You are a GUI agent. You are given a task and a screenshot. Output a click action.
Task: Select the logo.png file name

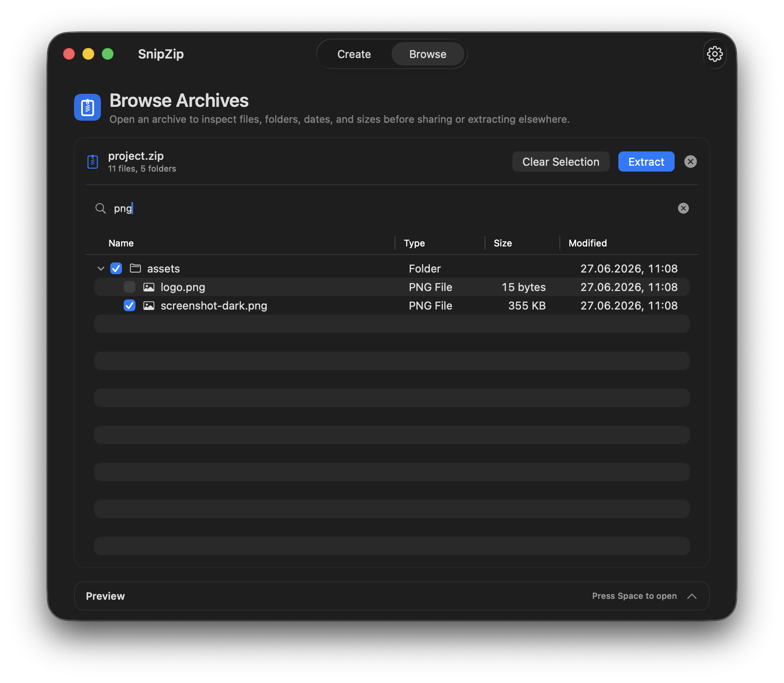(x=183, y=287)
